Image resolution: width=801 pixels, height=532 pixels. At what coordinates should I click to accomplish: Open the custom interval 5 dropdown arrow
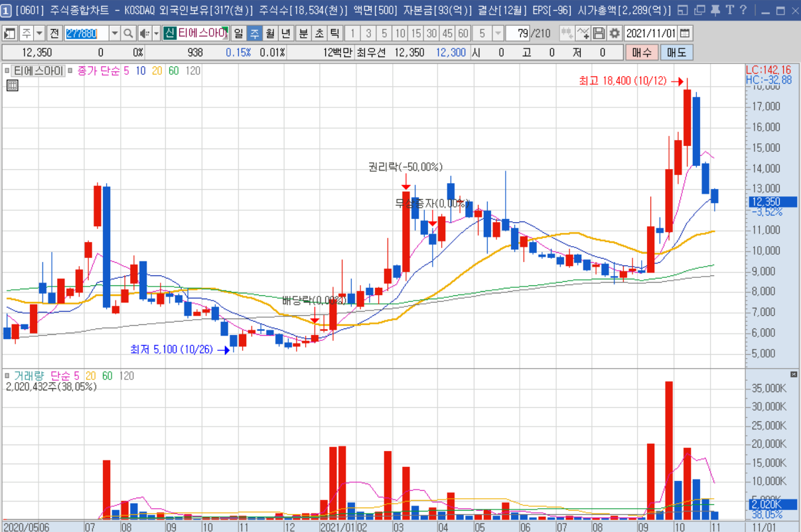[498, 33]
